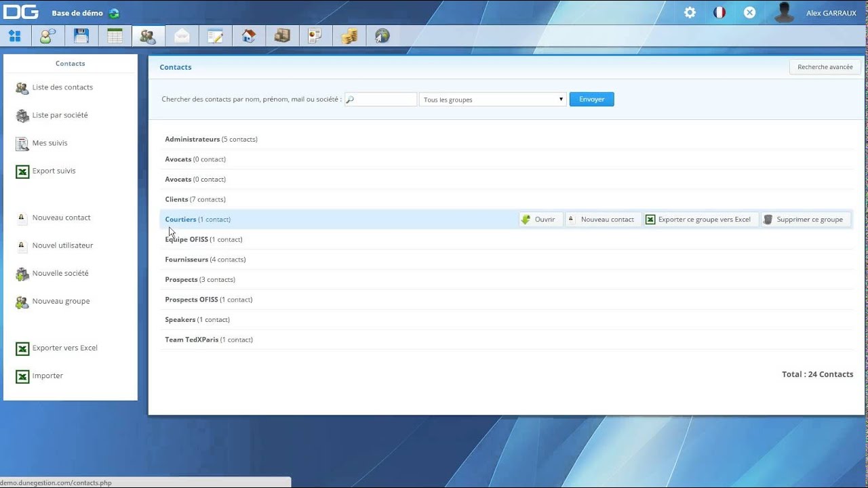The height and width of the screenshot is (488, 868).
Task: Open the dashboard tiles icon in toolbar
Action: click(x=15, y=36)
